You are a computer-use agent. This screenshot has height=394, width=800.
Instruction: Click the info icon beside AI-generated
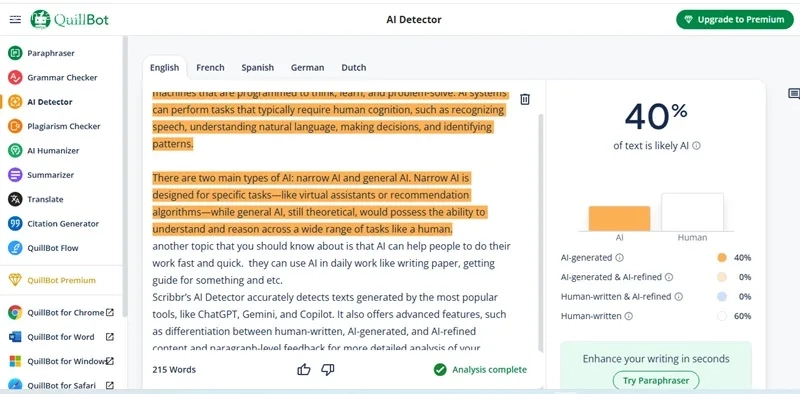coord(619,258)
